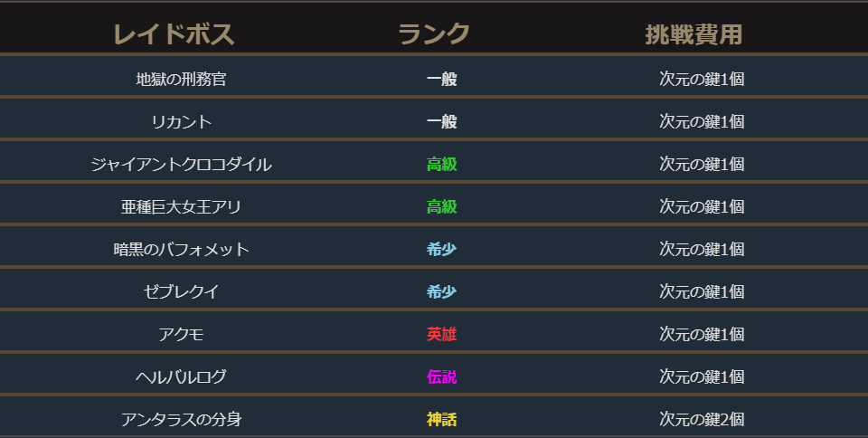
Task: Click the magenta 伝説 rank label
Action: tap(441, 376)
